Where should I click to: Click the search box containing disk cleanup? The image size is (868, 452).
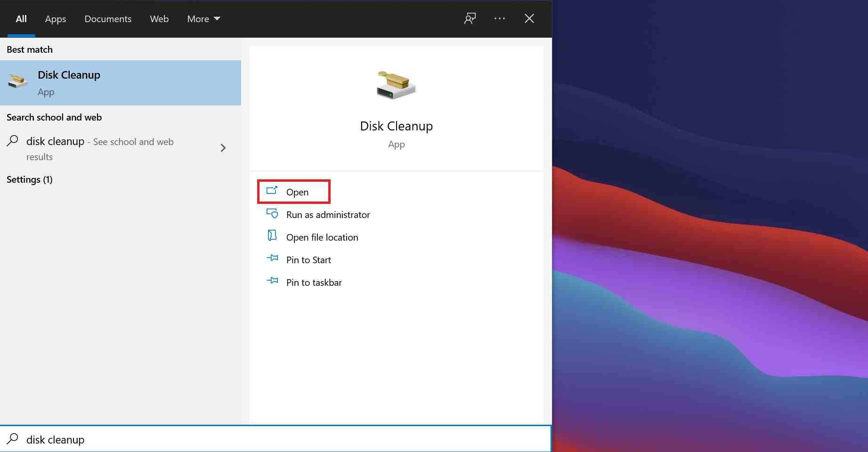[x=276, y=439]
